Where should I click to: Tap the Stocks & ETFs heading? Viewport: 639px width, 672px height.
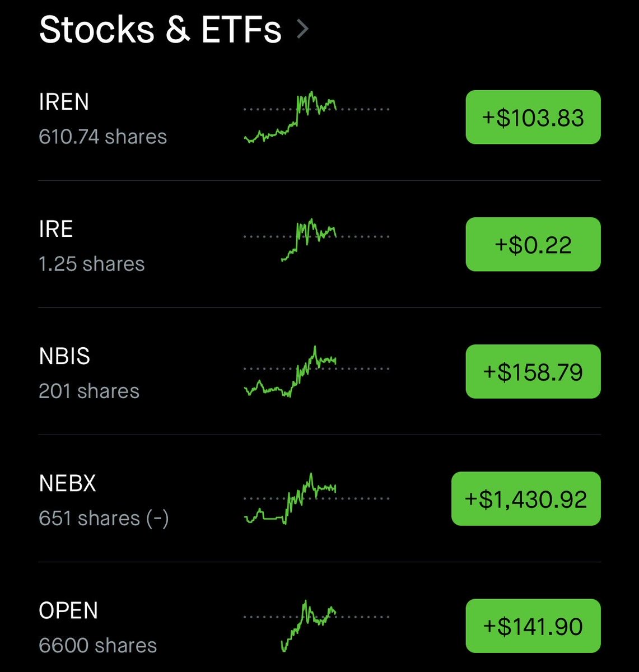click(x=160, y=29)
